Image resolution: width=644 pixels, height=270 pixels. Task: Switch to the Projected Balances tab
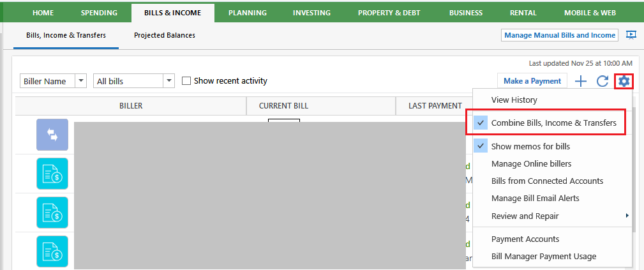click(164, 35)
